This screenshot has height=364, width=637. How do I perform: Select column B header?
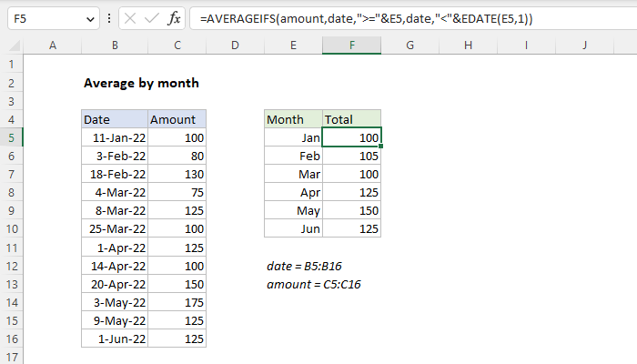[x=115, y=45]
